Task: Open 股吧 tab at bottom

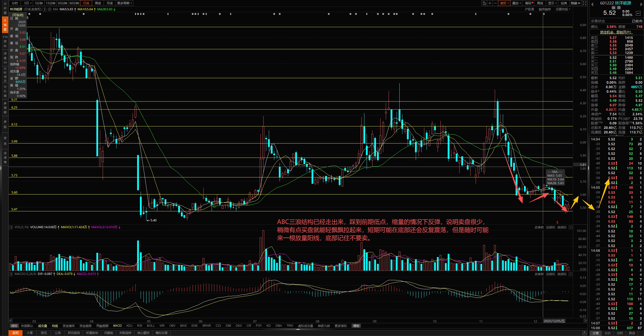Action: (x=15, y=333)
